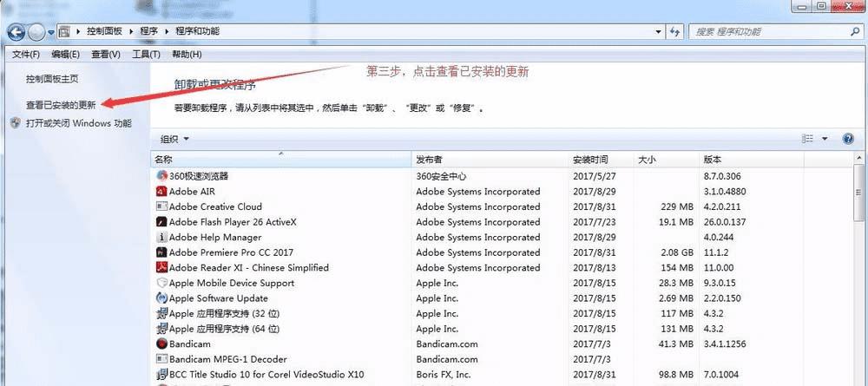The image size is (868, 386).
Task: Select BCC Title Studio 10 for Corel name
Action: click(266, 375)
